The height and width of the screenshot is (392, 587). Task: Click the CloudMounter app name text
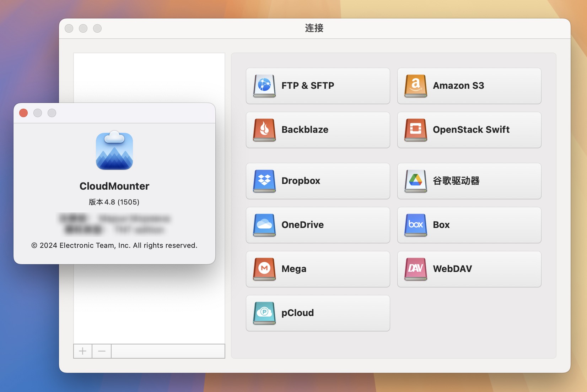[114, 186]
